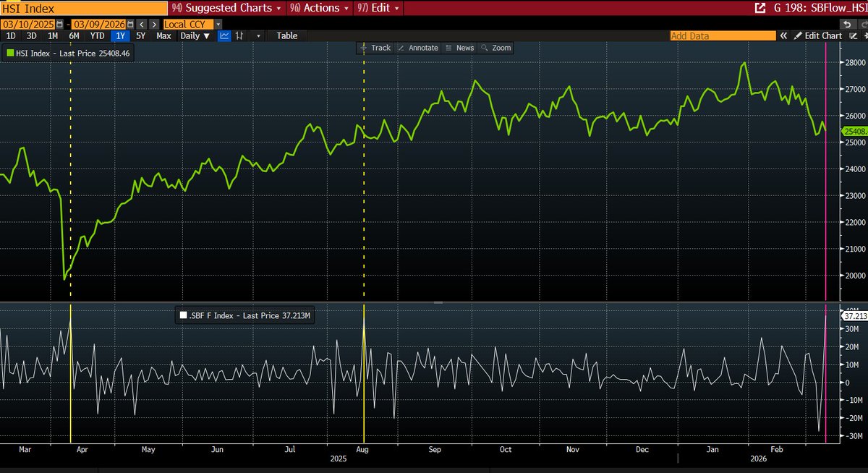Select the line chart type icon

click(x=224, y=35)
